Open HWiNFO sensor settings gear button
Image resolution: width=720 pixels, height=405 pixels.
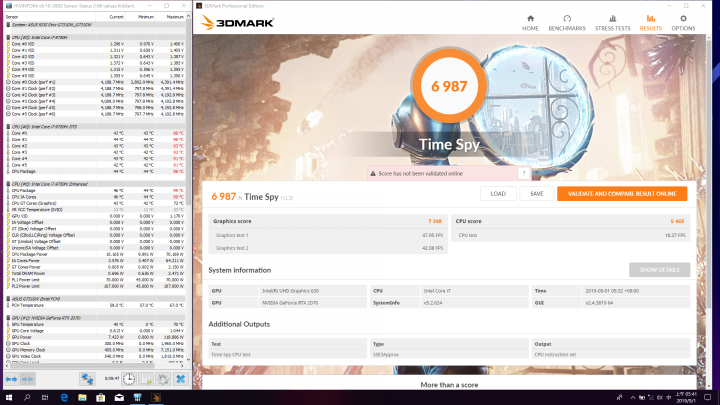[x=163, y=379]
